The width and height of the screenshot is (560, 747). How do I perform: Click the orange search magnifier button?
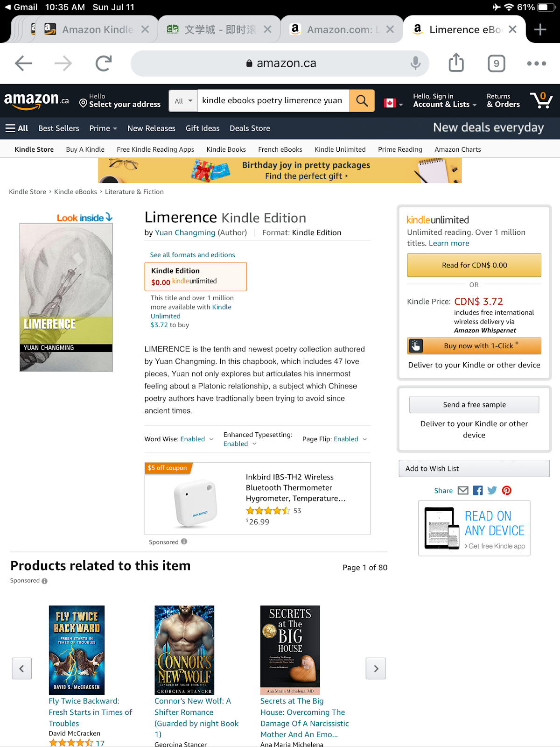click(362, 101)
